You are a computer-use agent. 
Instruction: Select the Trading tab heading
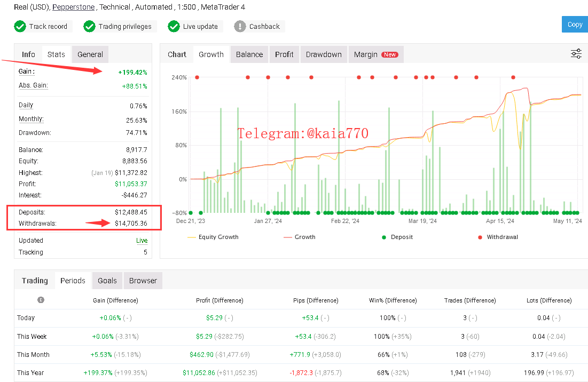[35, 281]
